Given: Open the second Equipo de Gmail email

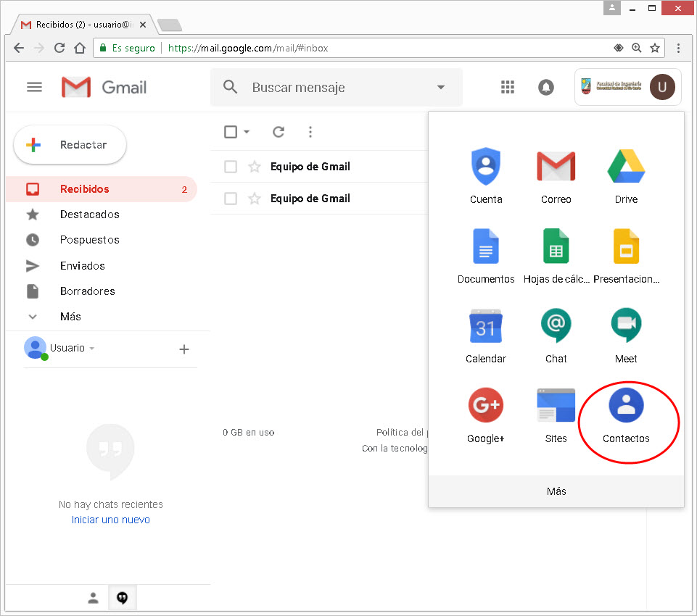Looking at the screenshot, I should (310, 198).
